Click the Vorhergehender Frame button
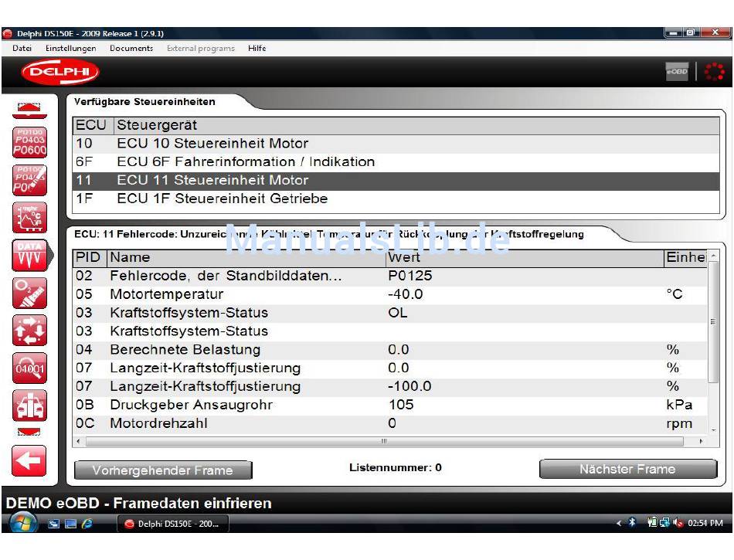Viewport: 734px width, 560px height. [163, 470]
